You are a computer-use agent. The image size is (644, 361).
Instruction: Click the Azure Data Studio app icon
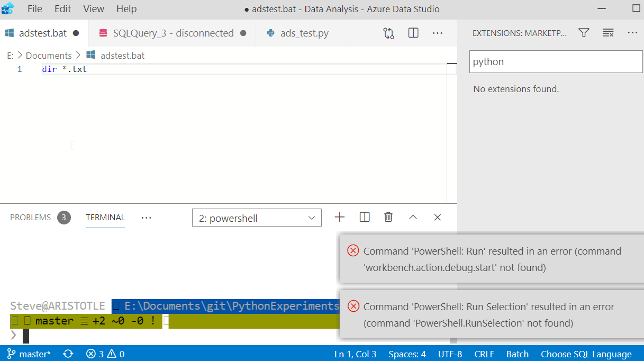pos(8,9)
